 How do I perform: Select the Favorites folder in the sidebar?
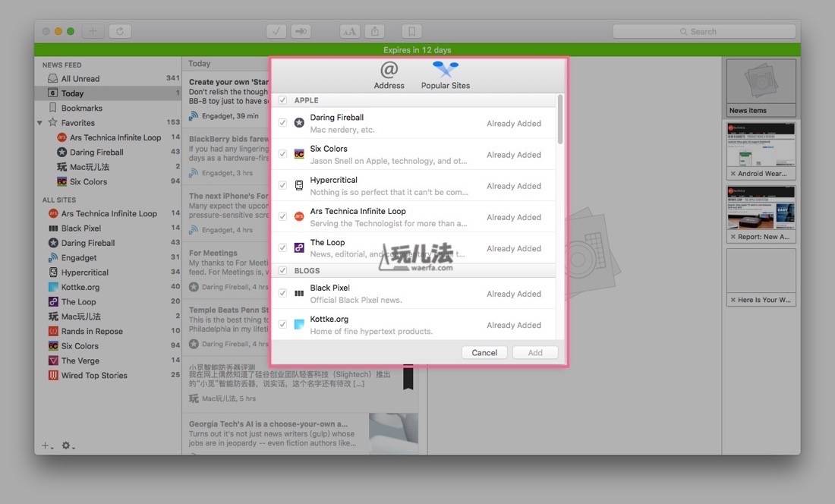(108, 123)
